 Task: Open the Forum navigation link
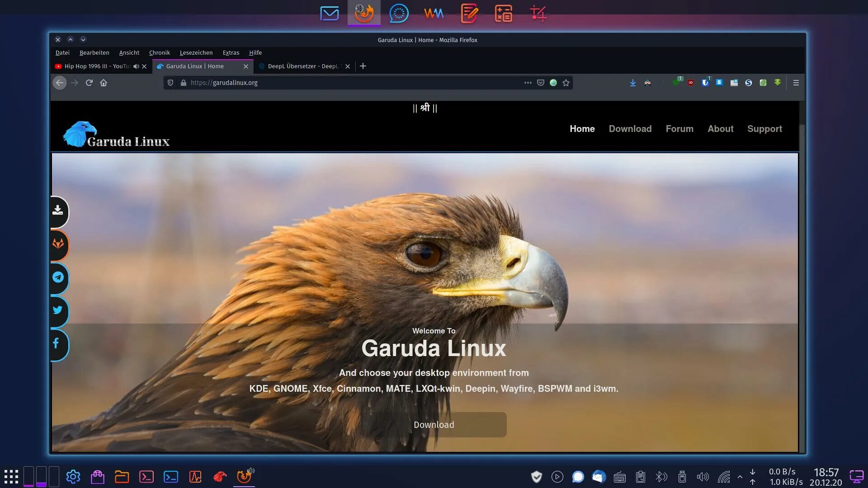(x=679, y=129)
